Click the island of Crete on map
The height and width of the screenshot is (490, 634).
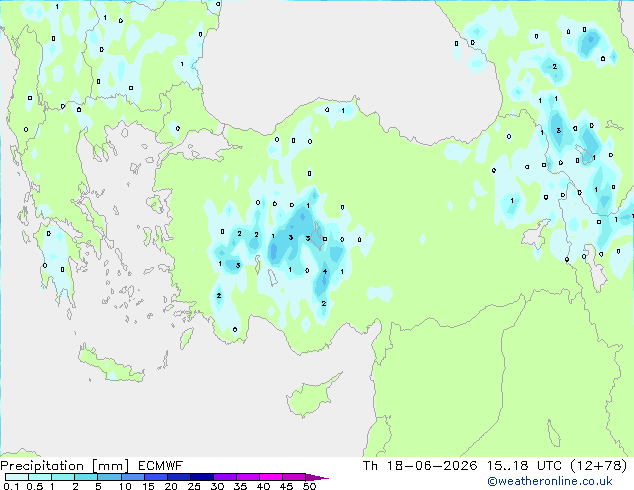click(x=110, y=365)
